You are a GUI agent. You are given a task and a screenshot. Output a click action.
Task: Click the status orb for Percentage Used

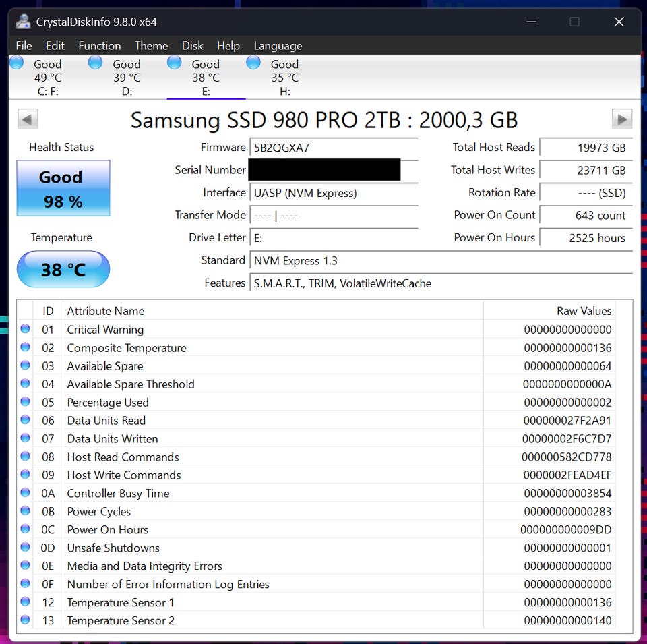tap(25, 402)
